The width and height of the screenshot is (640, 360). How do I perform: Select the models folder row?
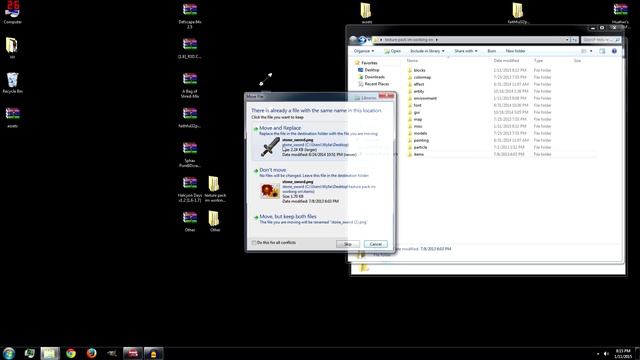pyautogui.click(x=502, y=133)
